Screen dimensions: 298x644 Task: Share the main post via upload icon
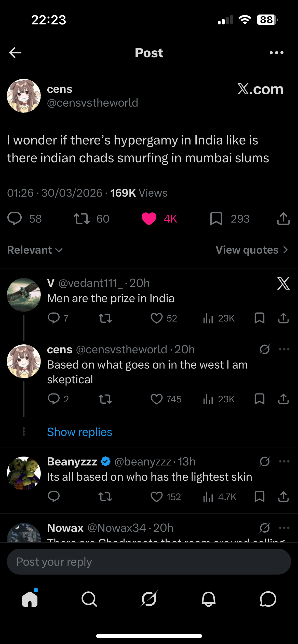pyautogui.click(x=283, y=219)
